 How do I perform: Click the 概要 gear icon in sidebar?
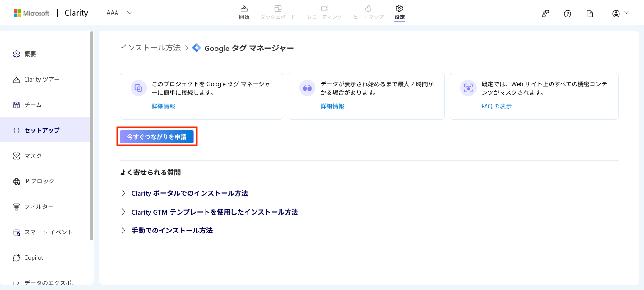pyautogui.click(x=17, y=54)
